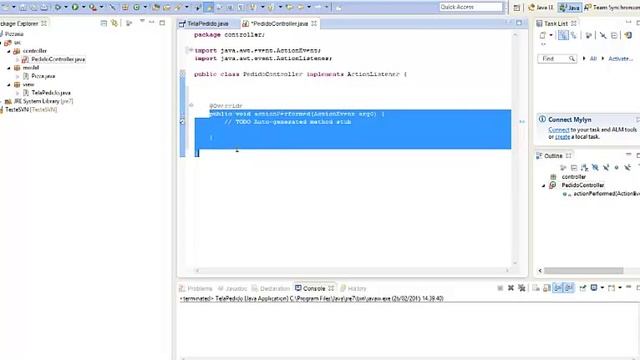Click Pin Console icon
This screenshot has width=640, height=360.
pyautogui.click(x=583, y=288)
